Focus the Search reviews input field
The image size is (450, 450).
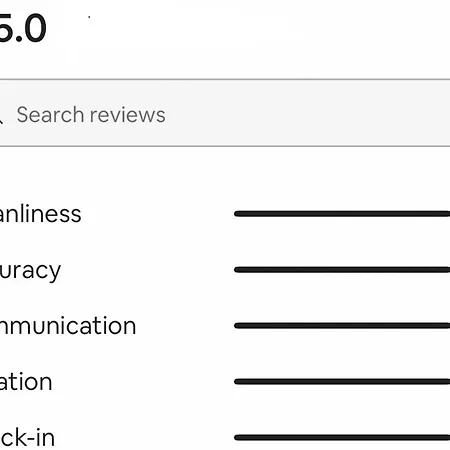(x=225, y=113)
